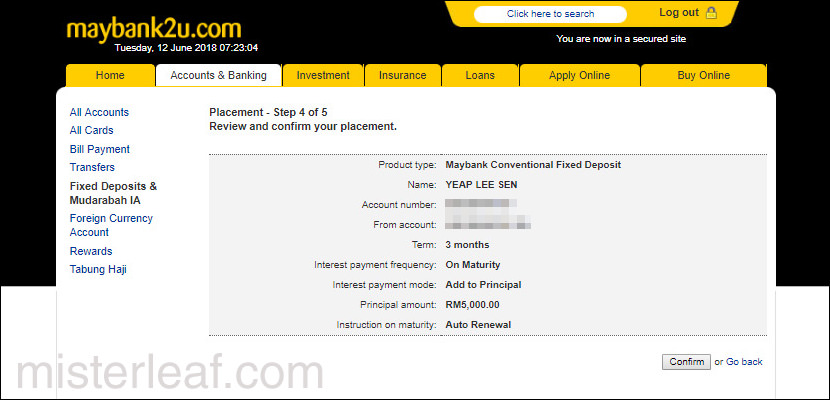The height and width of the screenshot is (400, 830).
Task: Go to the Insurance tab
Action: [402, 75]
